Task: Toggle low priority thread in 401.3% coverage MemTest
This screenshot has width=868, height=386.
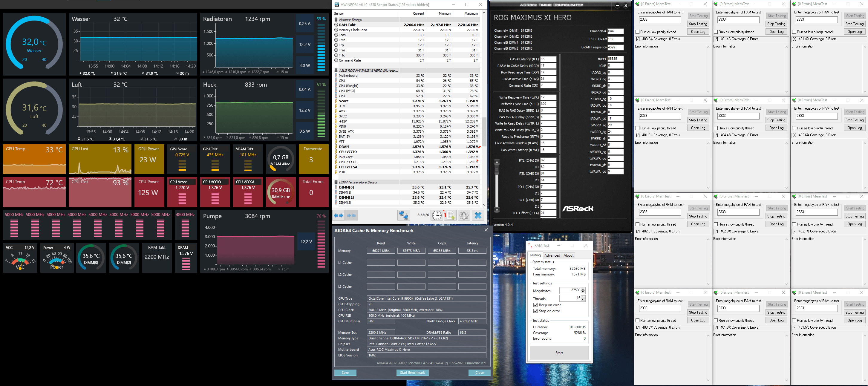Action: click(x=715, y=321)
